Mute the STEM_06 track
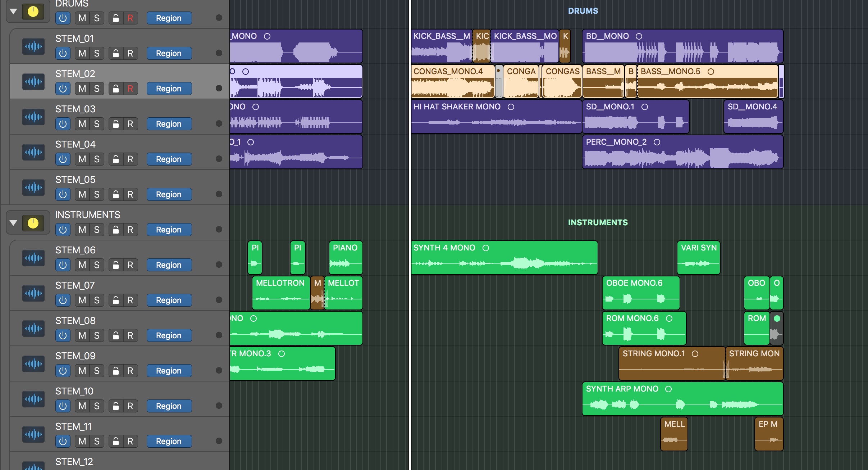Screen dimensions: 868x470 point(82,265)
